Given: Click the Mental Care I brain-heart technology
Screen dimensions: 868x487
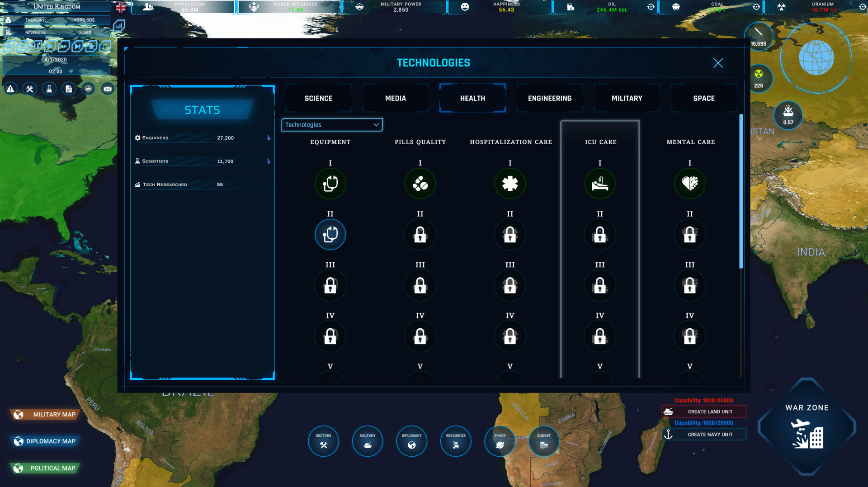Looking at the screenshot, I should click(x=689, y=184).
